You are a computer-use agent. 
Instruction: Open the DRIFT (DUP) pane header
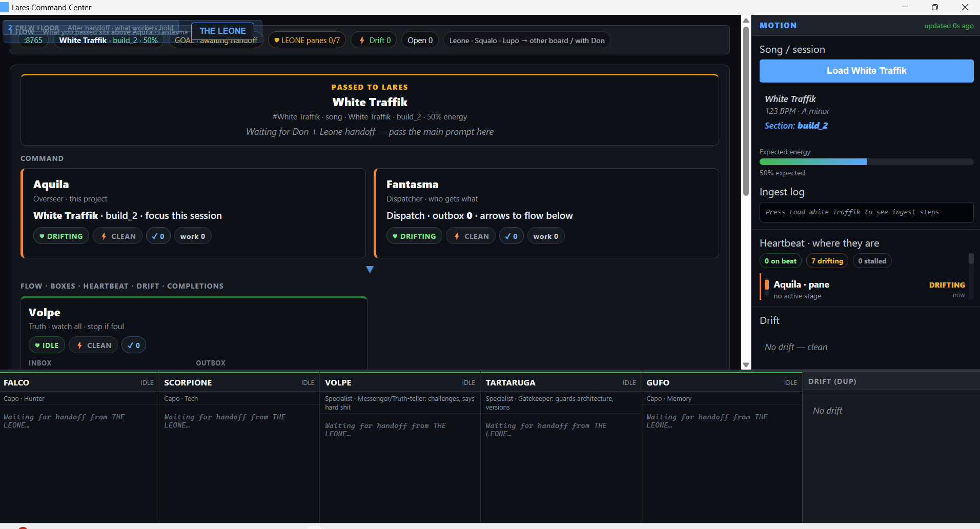tap(891, 382)
